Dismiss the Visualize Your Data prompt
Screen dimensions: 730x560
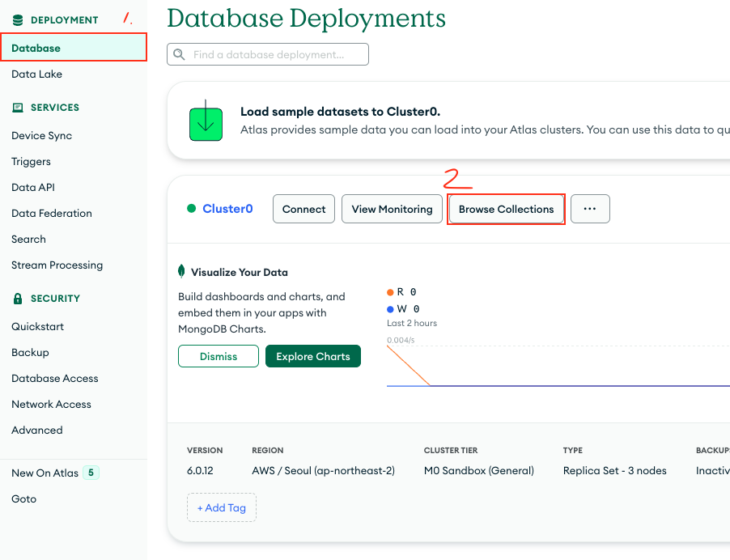[x=219, y=356]
